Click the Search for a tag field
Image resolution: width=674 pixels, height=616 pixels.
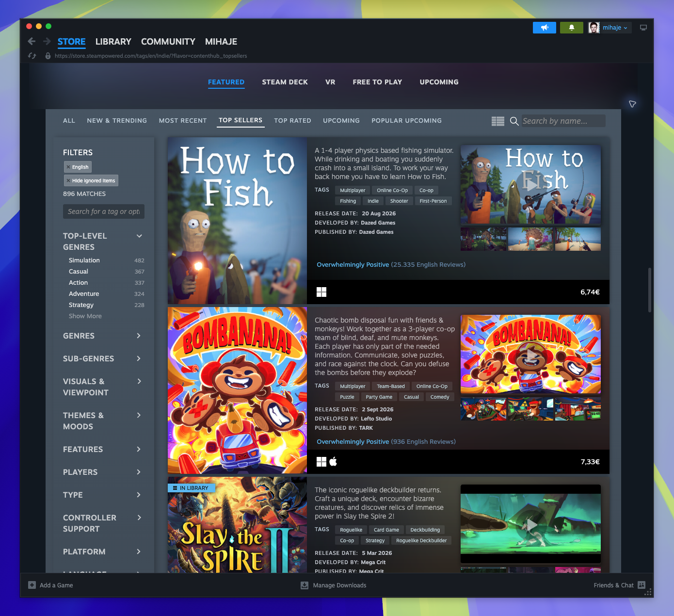point(104,211)
